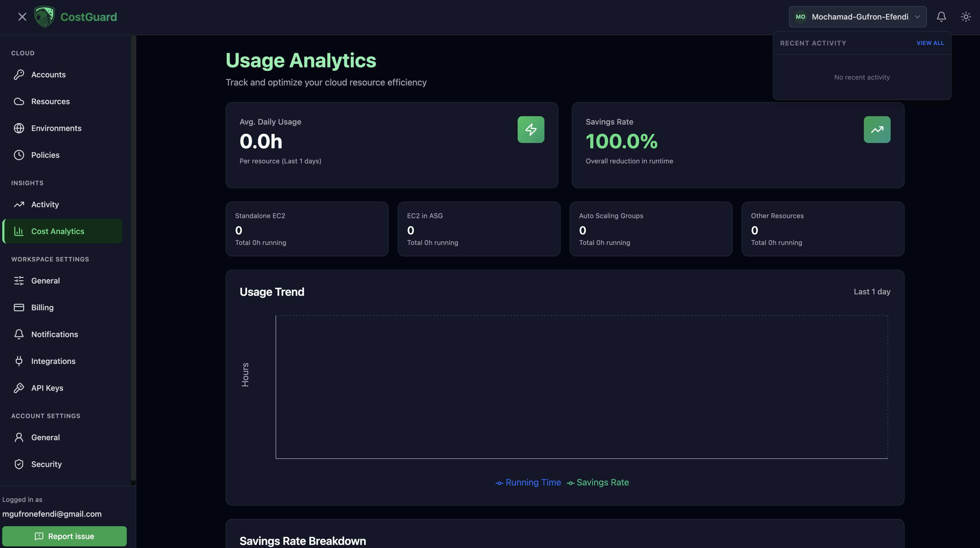Click the Integrations plug icon
This screenshot has width=980, height=548.
(19, 361)
